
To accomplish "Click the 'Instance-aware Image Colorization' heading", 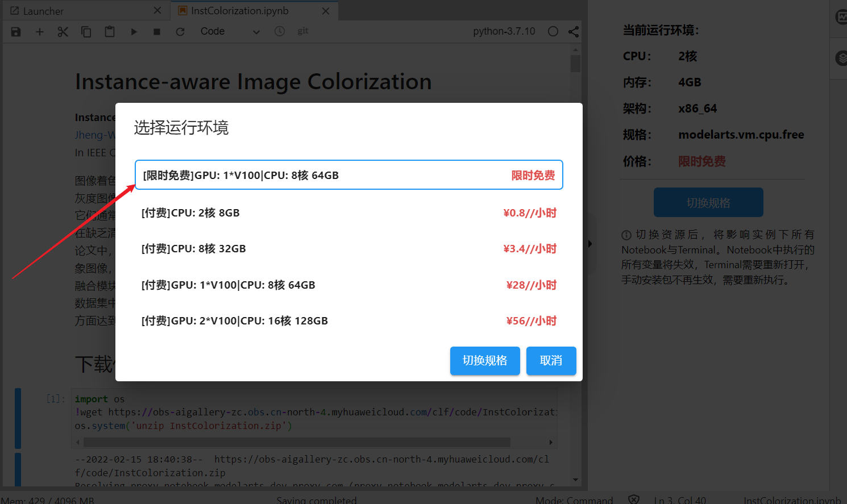I will coord(254,82).
